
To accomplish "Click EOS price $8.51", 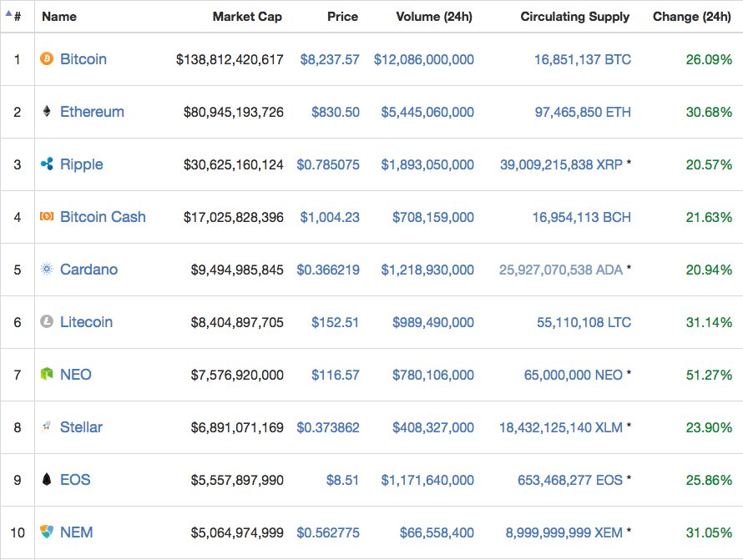I will point(342,481).
